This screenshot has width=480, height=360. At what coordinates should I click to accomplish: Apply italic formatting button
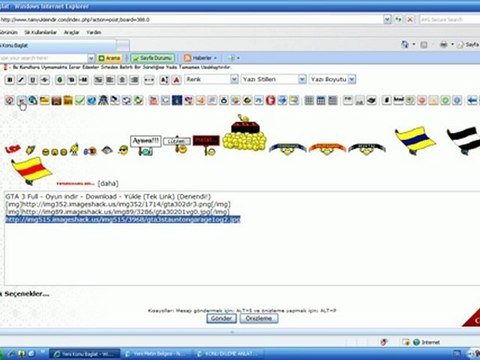21,80
